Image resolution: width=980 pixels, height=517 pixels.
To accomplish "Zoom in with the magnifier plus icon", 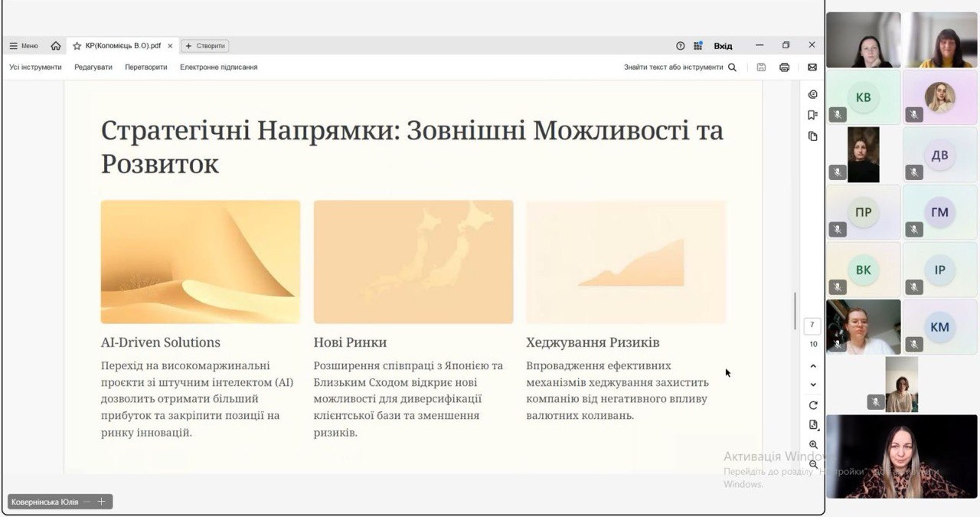I will (x=813, y=445).
